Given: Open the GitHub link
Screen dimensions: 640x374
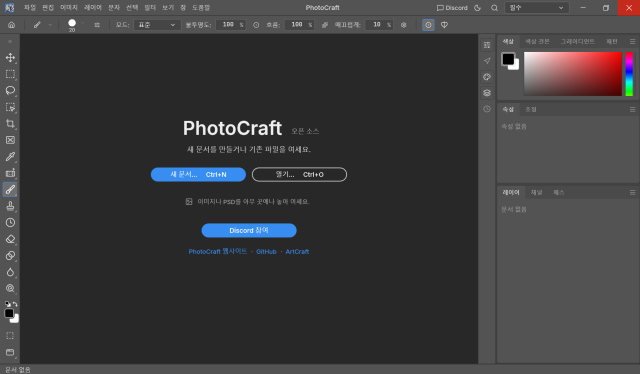Looking at the screenshot, I should click(266, 252).
